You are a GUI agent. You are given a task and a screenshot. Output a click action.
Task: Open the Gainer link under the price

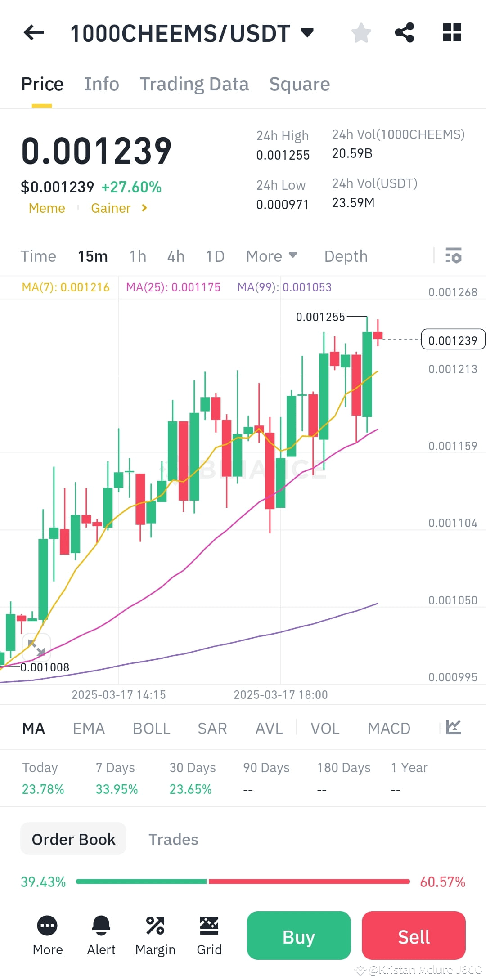point(111,208)
